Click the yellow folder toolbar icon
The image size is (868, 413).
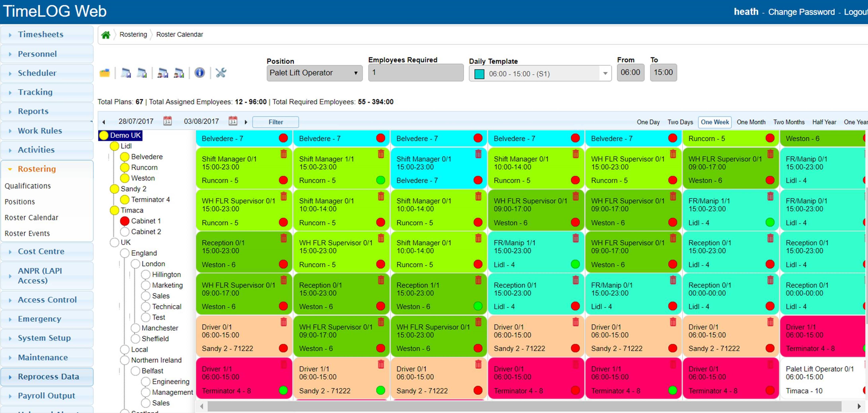105,73
